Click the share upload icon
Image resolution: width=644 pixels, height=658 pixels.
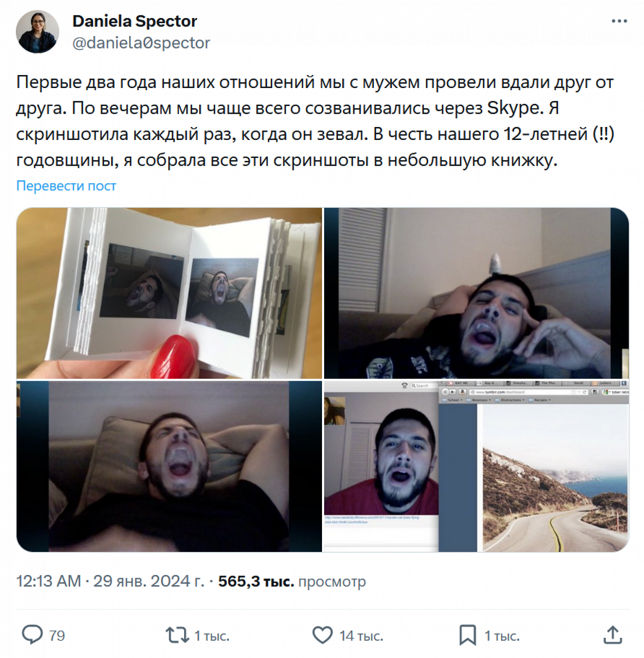613,635
